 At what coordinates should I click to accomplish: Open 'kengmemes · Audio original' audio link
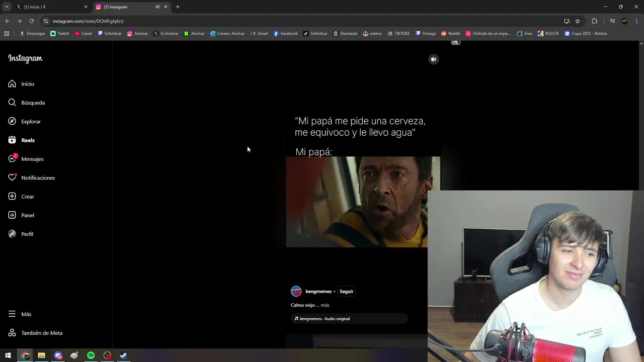click(x=349, y=319)
